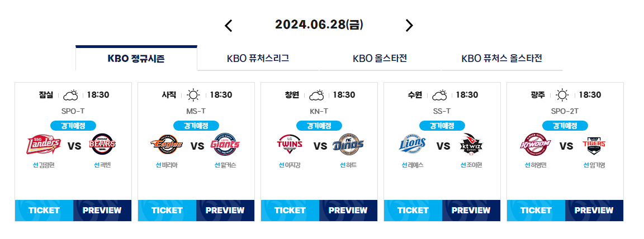Select the kt wiz logo

(471, 144)
